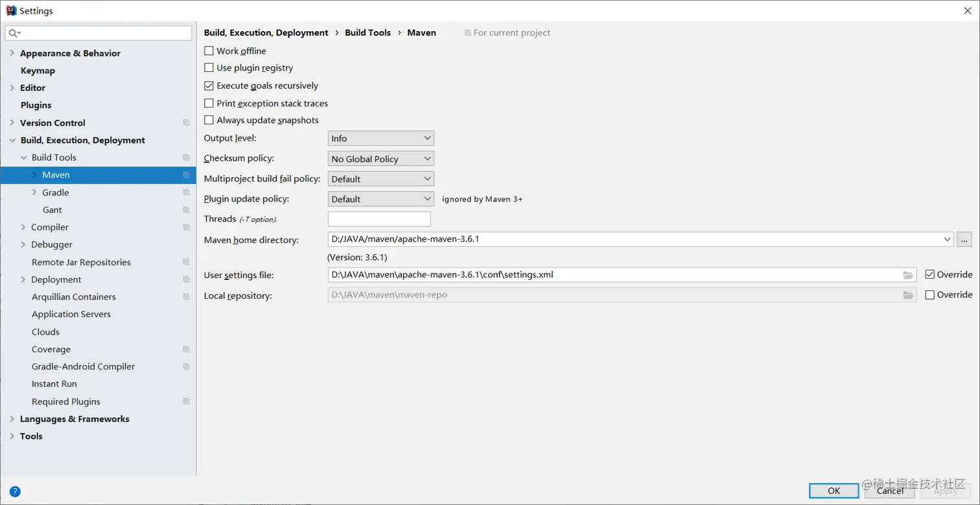The height and width of the screenshot is (505, 980).
Task: Expand the Languages & Frameworks node
Action: click(x=12, y=419)
